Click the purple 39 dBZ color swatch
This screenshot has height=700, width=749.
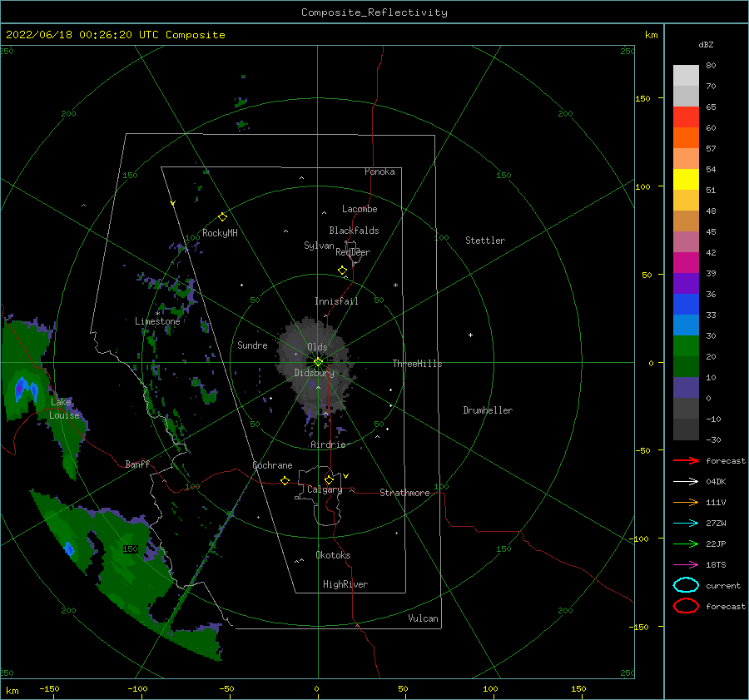[x=686, y=284]
